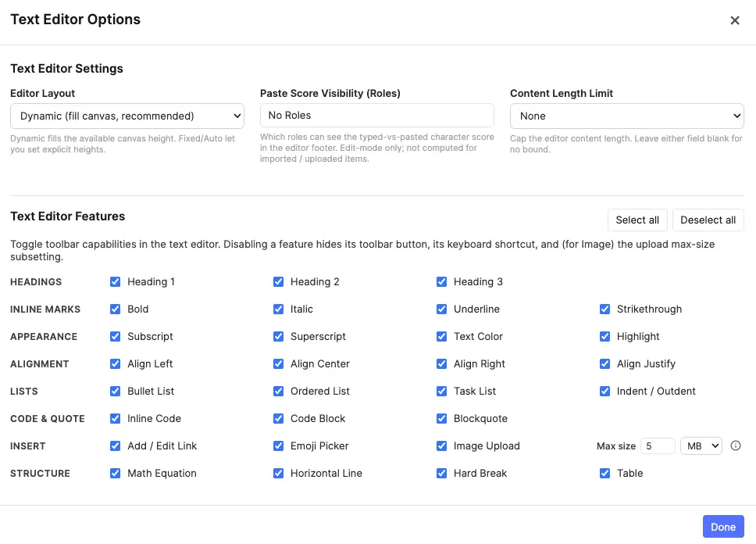
Task: Click the HEADINGS row label
Action: (36, 282)
